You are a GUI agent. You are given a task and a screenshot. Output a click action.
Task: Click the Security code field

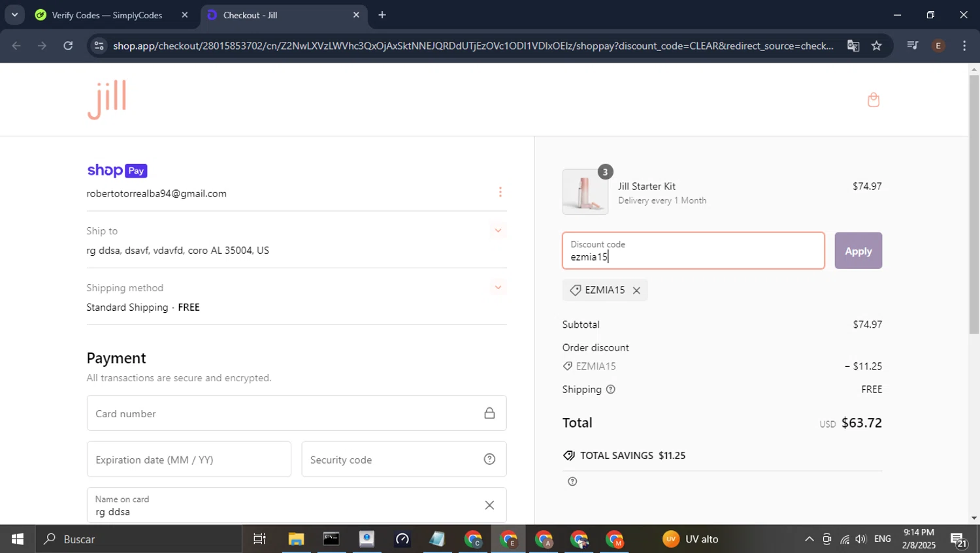[x=404, y=460]
